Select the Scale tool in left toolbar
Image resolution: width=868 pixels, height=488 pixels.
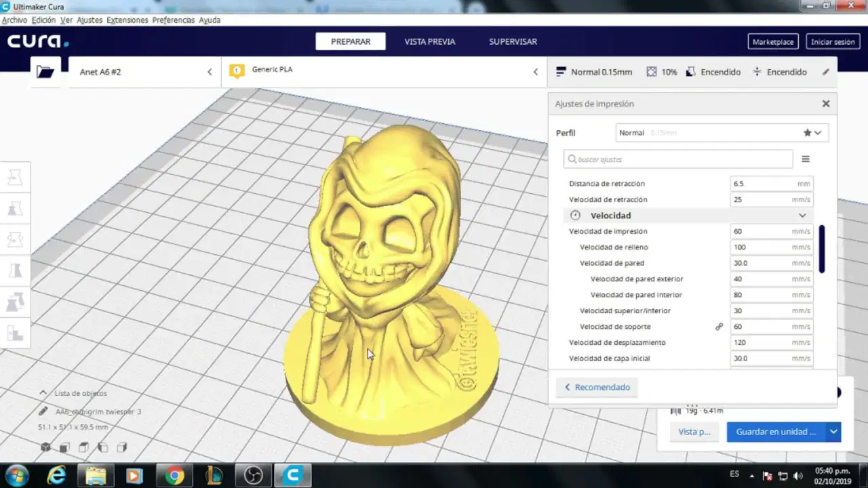click(14, 209)
